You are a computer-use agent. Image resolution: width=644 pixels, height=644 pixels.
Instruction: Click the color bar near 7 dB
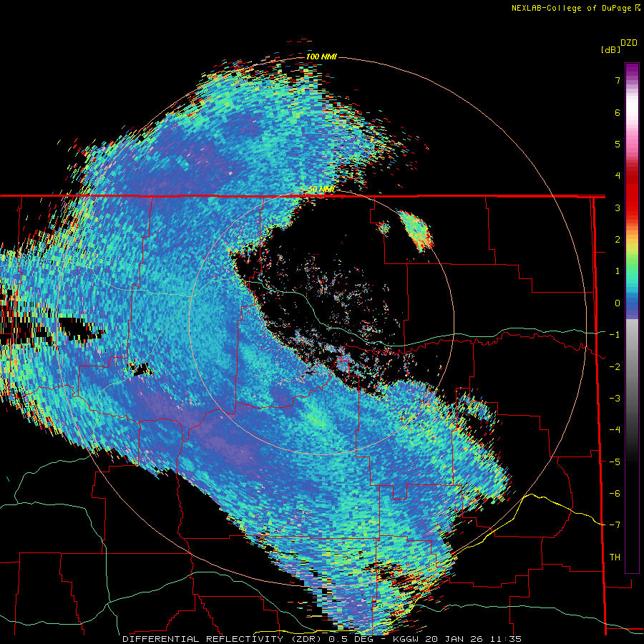(632, 80)
